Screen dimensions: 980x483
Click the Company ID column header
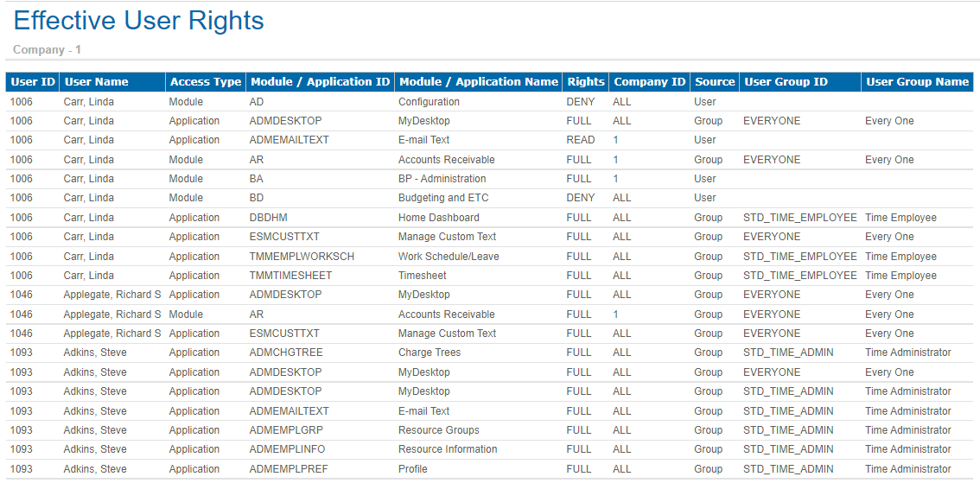649,82
